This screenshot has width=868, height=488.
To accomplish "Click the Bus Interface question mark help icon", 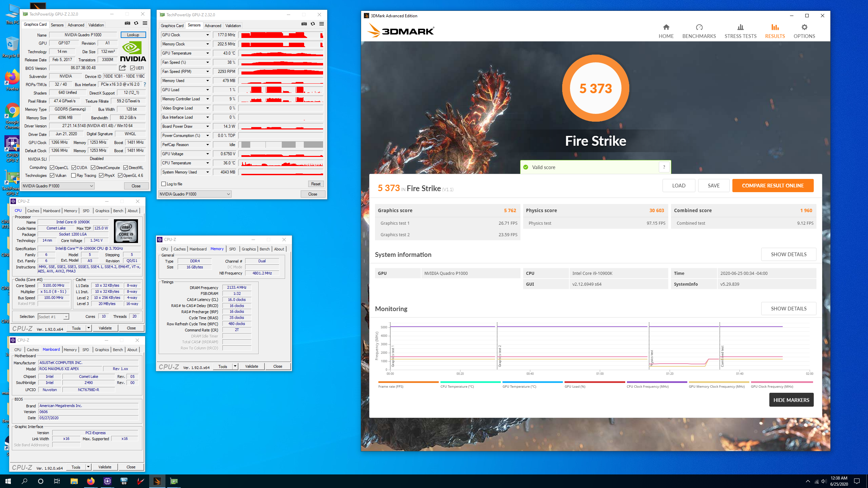I will tap(145, 84).
